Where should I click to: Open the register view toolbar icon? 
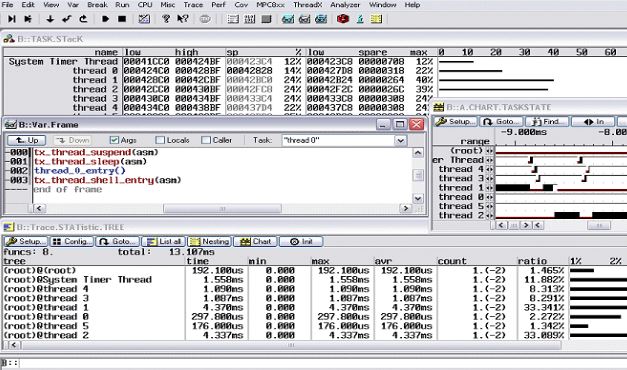[x=250, y=19]
